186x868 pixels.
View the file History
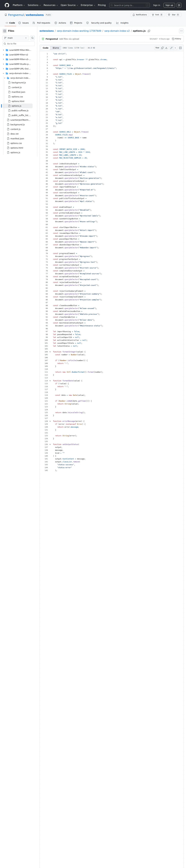[x=177, y=39]
